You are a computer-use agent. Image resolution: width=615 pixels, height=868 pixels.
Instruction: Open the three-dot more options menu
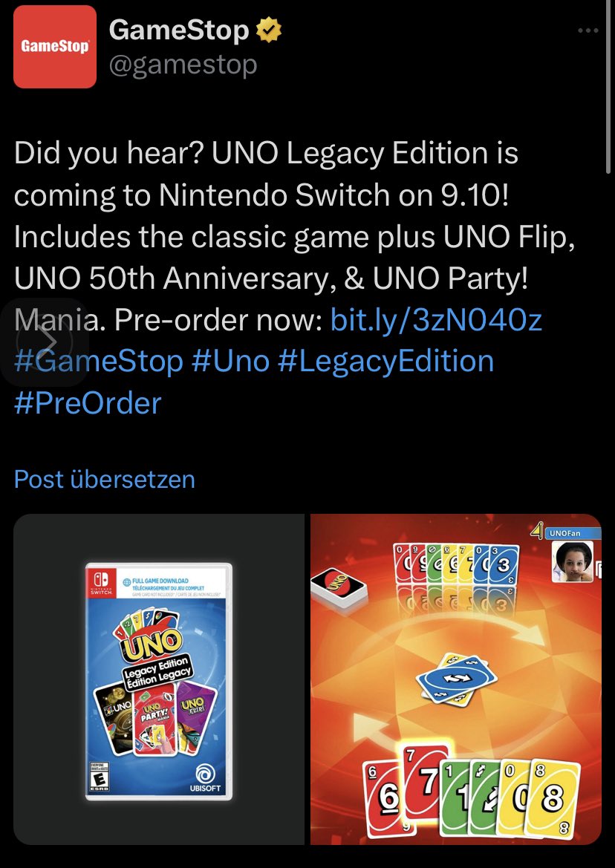pyautogui.click(x=588, y=30)
